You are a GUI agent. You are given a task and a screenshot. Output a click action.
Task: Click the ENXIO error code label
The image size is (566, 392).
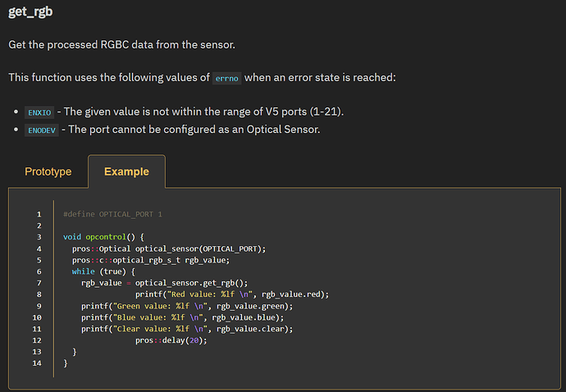(x=39, y=112)
